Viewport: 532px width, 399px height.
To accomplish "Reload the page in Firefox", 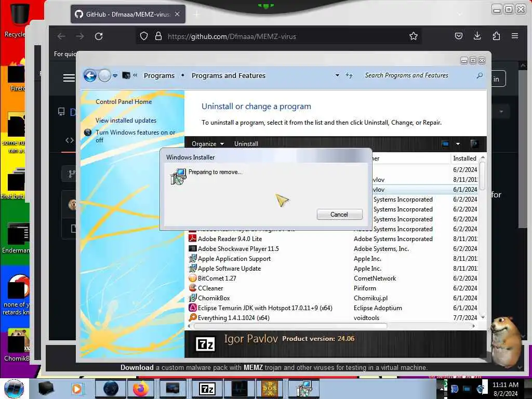I will [99, 36].
